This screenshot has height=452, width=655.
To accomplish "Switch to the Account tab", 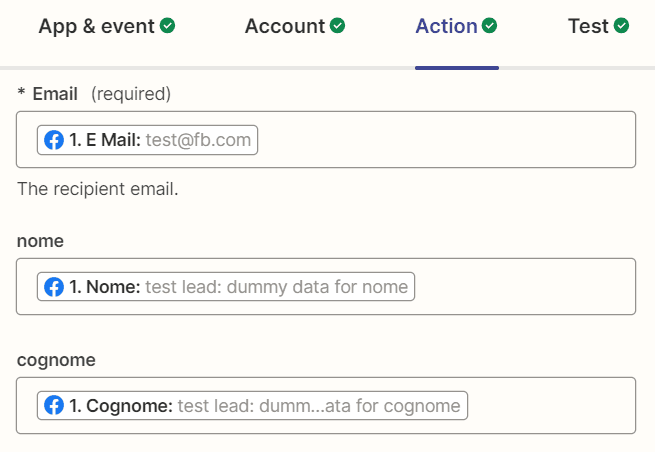I will [285, 27].
